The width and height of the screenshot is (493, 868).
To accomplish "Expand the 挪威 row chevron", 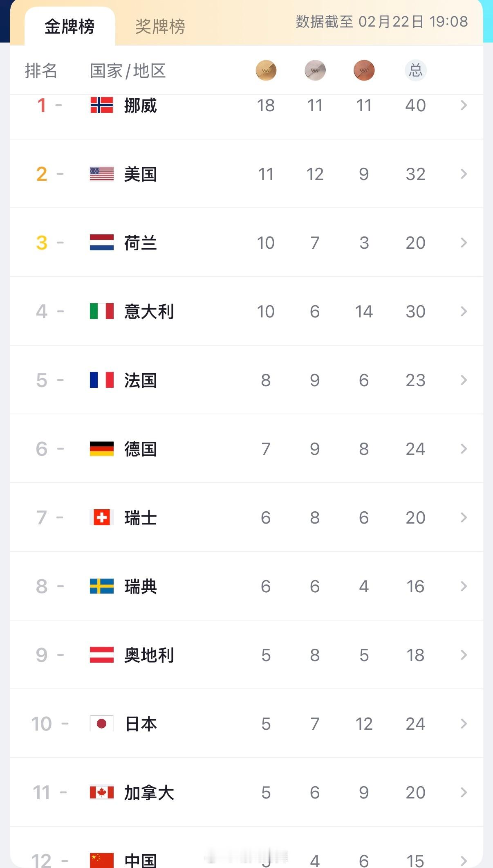I will point(464,105).
